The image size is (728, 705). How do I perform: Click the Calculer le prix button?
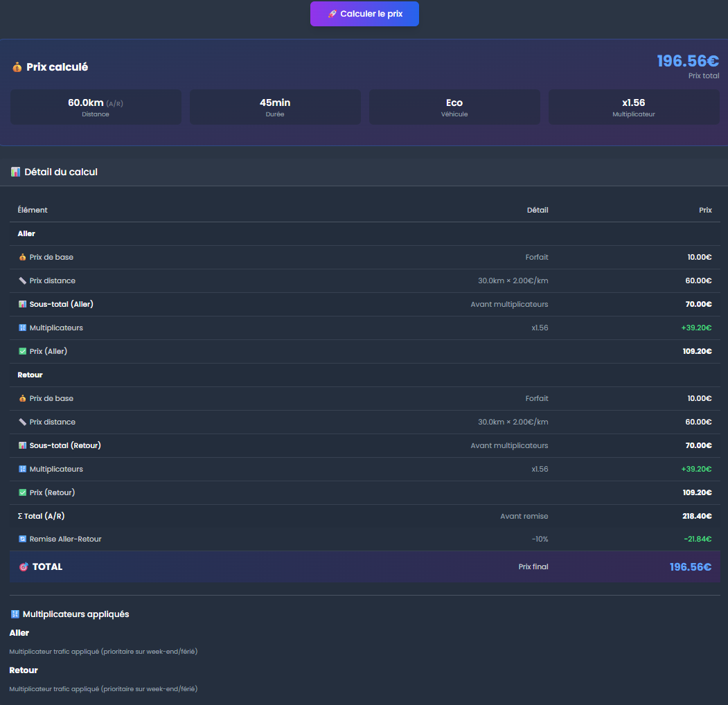pos(364,14)
